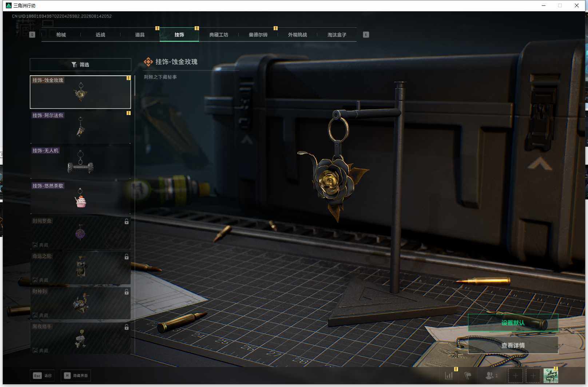This screenshot has height=387, width=588.
Task: Switch to the 外观挑战 tab
Action: coord(297,35)
